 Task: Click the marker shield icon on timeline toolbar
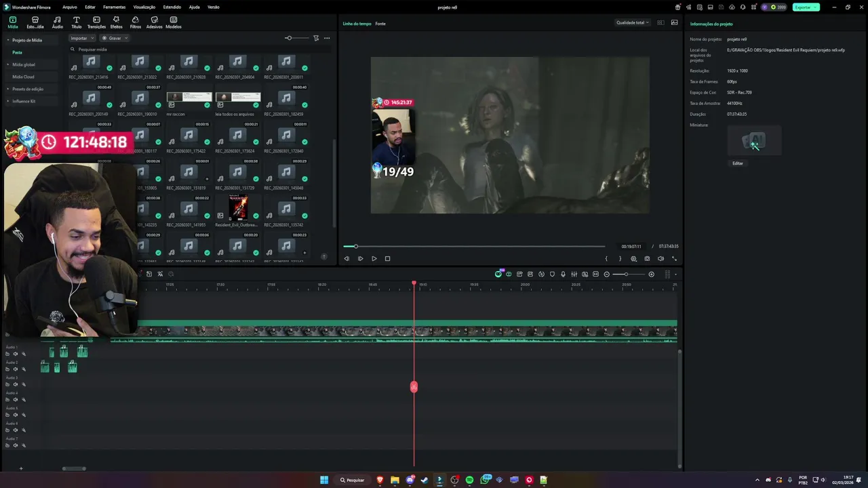point(552,274)
